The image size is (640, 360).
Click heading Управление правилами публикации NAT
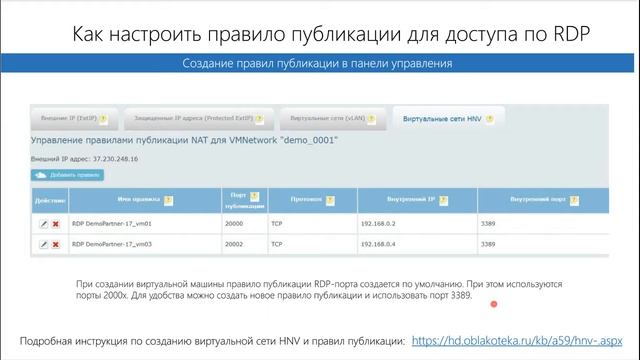[184, 140]
